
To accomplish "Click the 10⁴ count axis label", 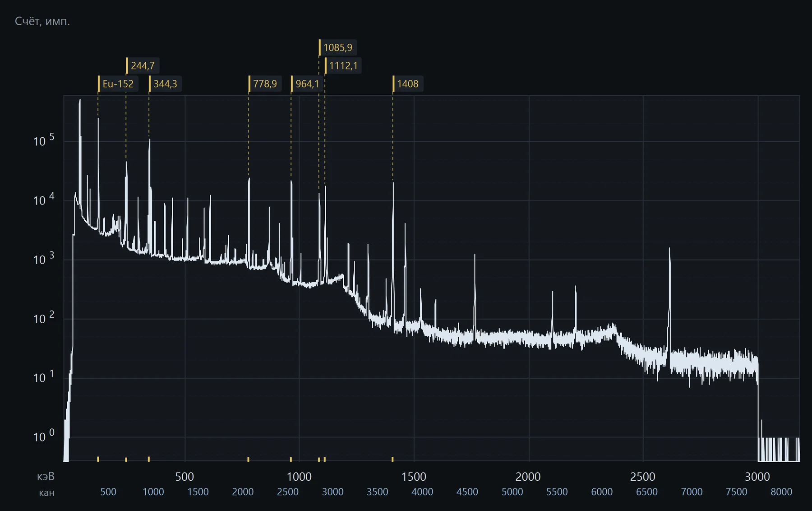I will tap(44, 200).
